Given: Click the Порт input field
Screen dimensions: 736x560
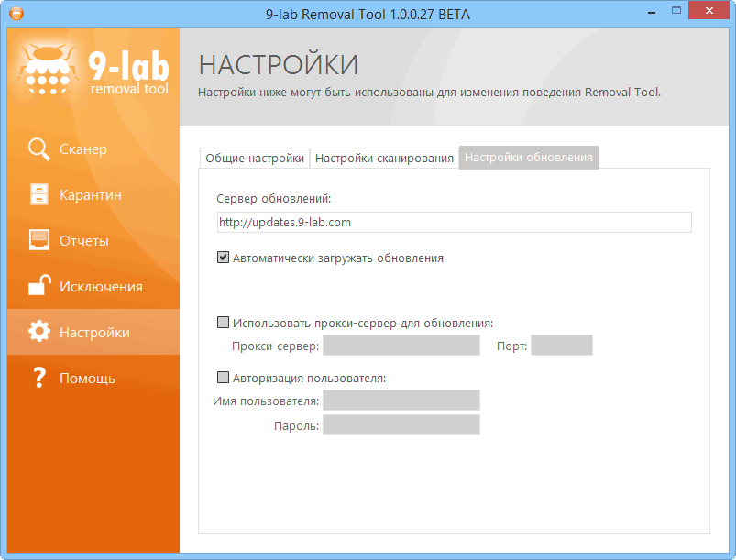Looking at the screenshot, I should (x=561, y=345).
